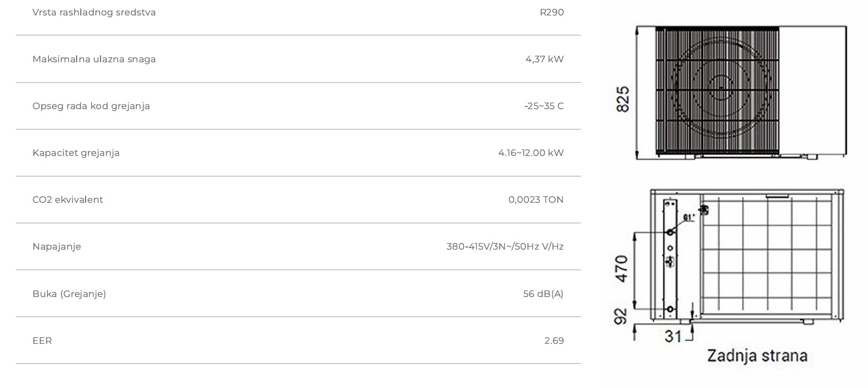
Task: Click the 92 dimension label
Action: [621, 316]
